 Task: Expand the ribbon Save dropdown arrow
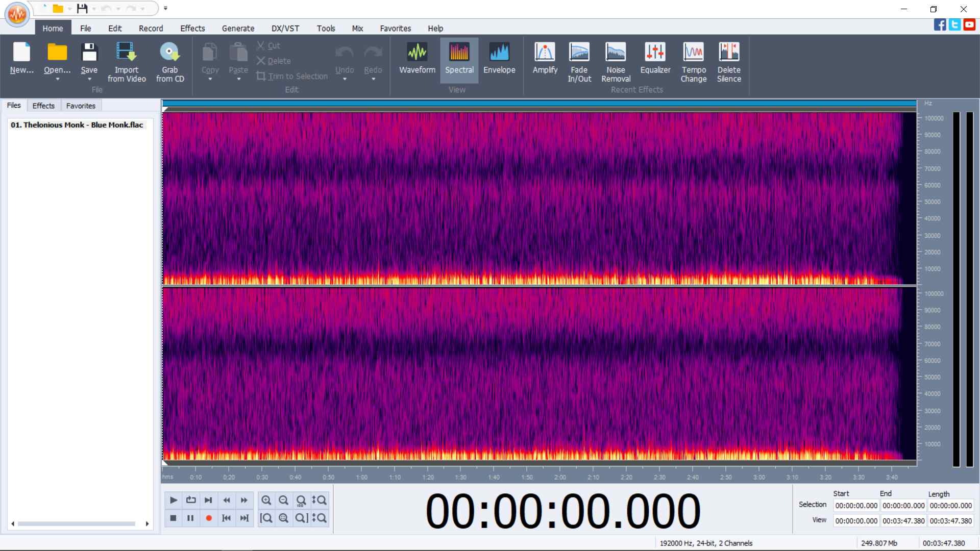[x=89, y=79]
